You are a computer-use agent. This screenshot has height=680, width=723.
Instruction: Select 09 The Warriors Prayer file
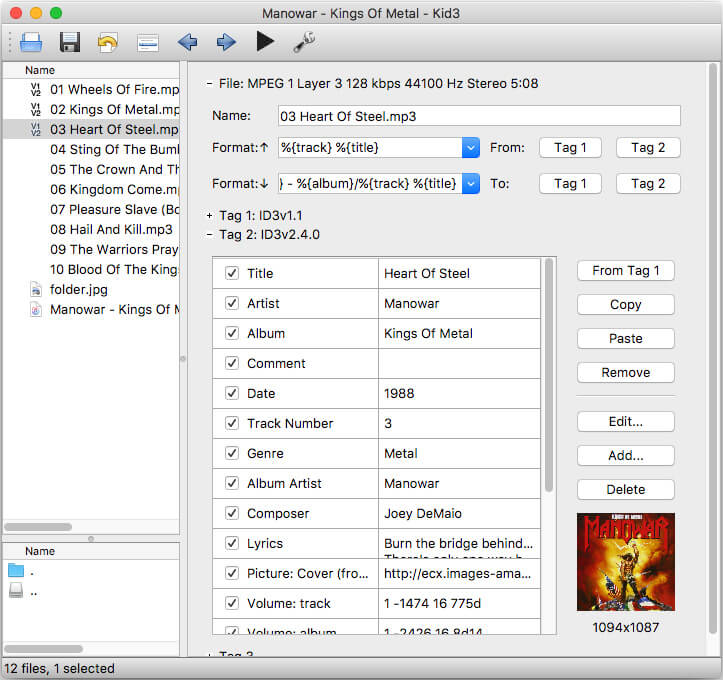tap(114, 249)
